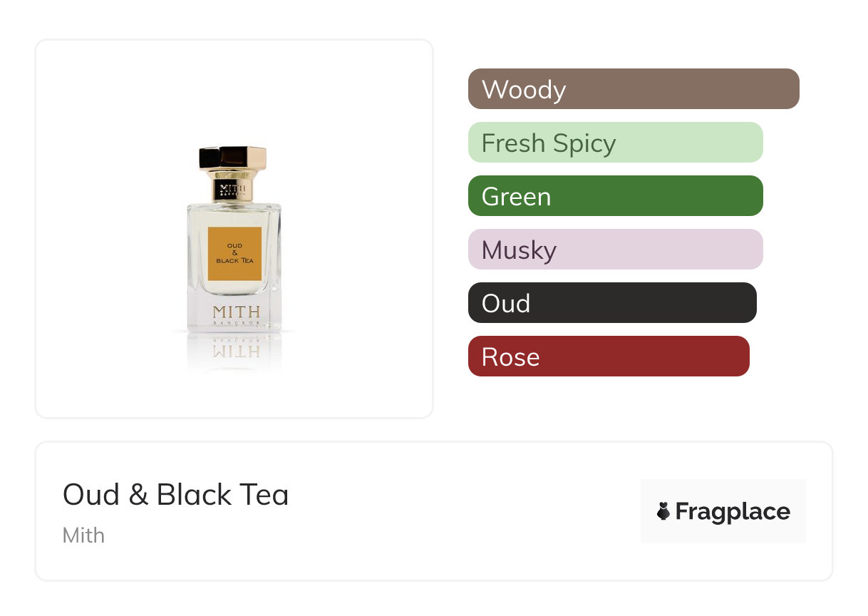
Task: Click the word Woody in the brown bar
Action: tap(524, 90)
